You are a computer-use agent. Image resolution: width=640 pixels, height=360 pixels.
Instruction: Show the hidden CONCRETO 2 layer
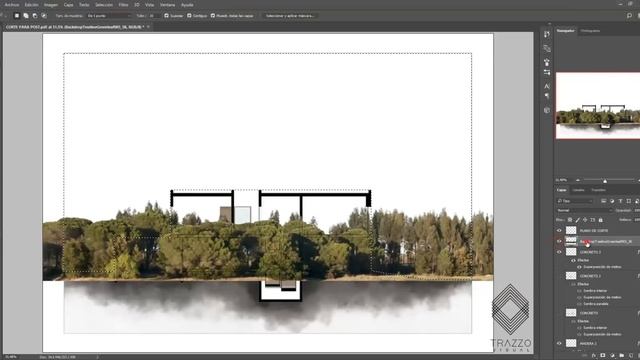[559, 276]
